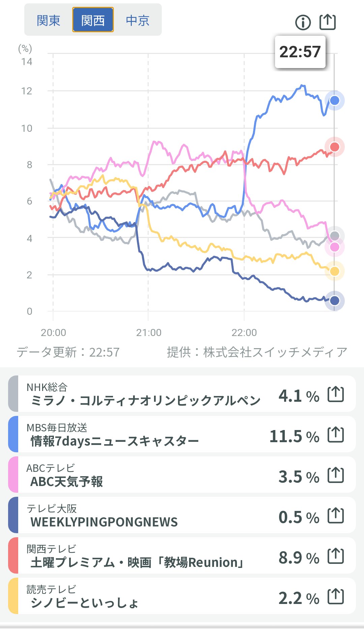
Task: Tap the chart share icon at top
Action: (327, 22)
